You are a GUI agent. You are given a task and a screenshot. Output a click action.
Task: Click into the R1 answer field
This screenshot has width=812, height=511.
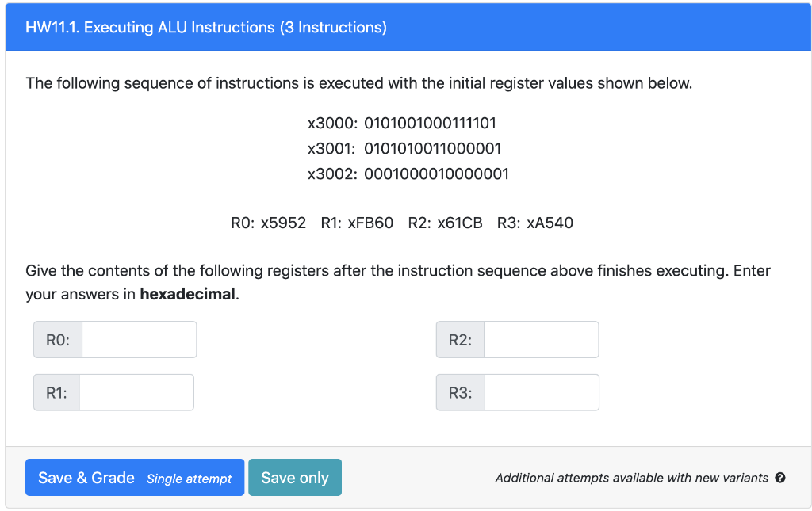(136, 391)
